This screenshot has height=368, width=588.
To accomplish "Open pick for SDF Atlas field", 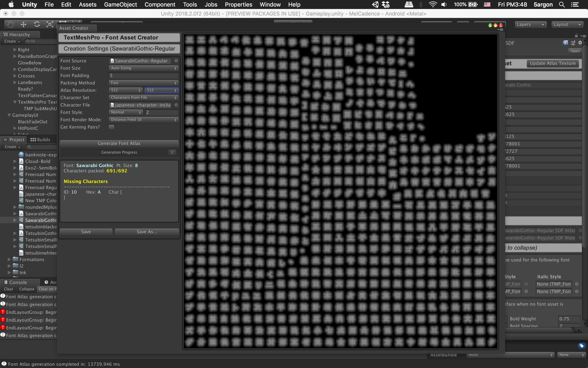I will [x=580, y=230].
